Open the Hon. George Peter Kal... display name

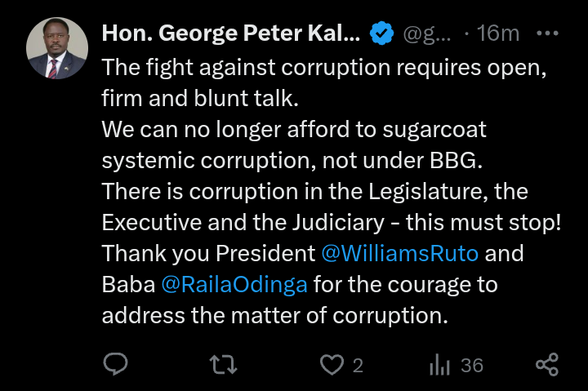pyautogui.click(x=230, y=33)
